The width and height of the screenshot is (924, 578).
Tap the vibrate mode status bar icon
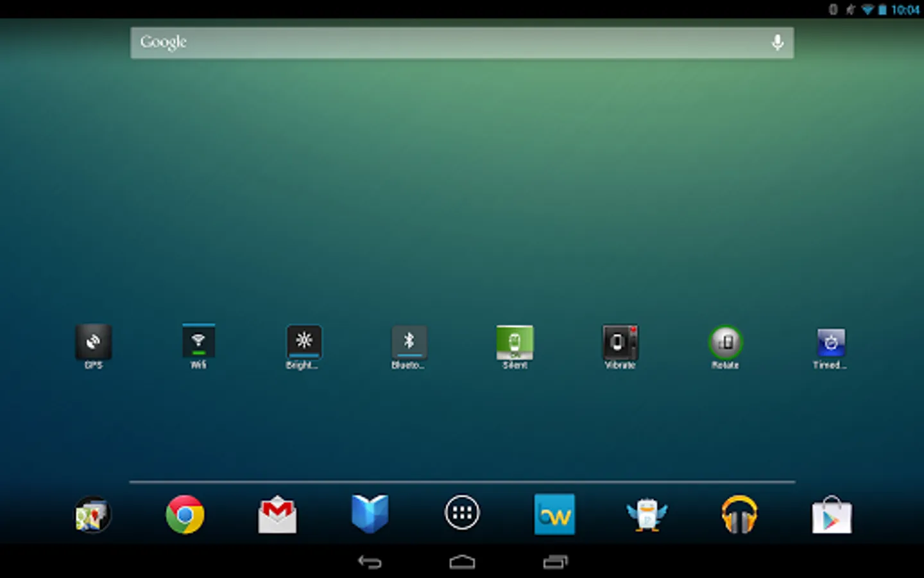pyautogui.click(x=833, y=10)
